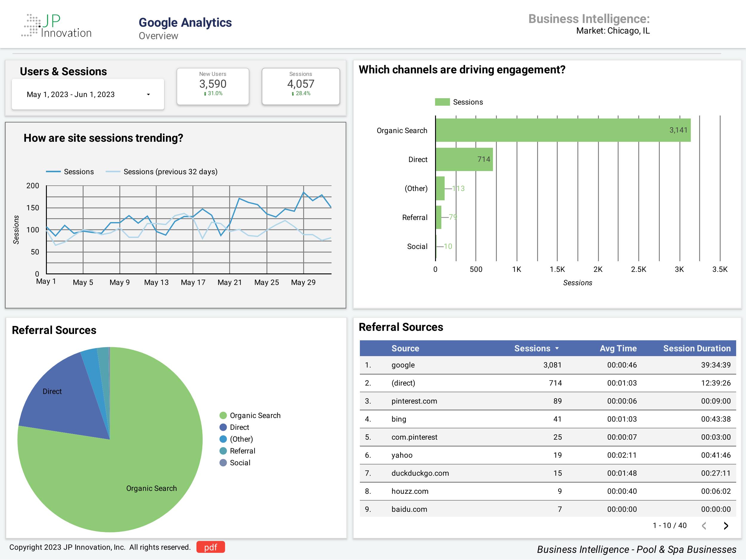Click Sessions (previous 32 days) legend entry
Viewport: 746px width, 560px height.
(161, 172)
